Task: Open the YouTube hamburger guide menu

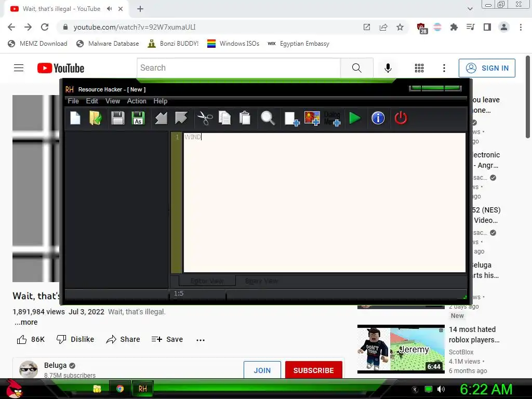Action: tap(19, 68)
